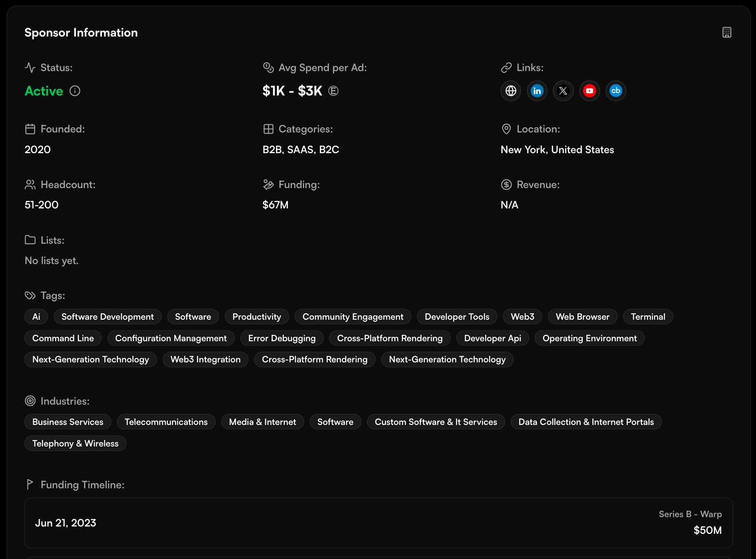Open the LinkedIn profile link
The height and width of the screenshot is (559, 756).
(537, 91)
